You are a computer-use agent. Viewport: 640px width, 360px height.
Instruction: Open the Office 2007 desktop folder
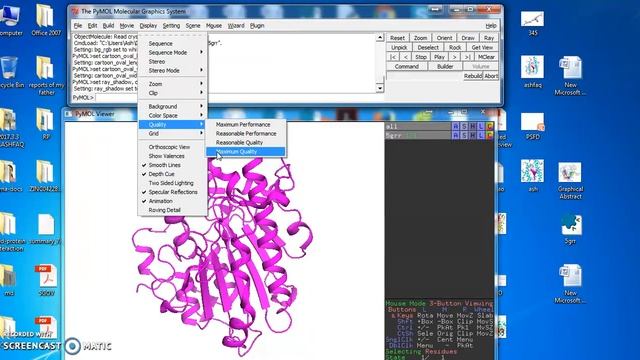pos(45,20)
